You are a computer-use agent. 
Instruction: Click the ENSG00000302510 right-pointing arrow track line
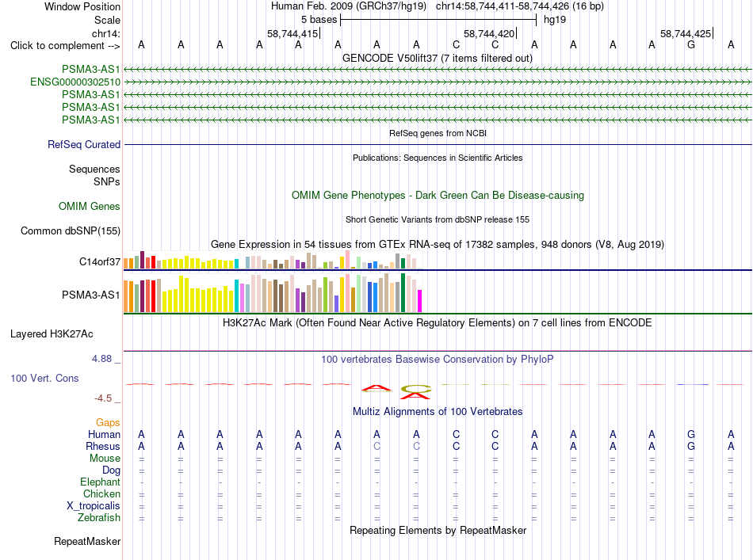438,82
